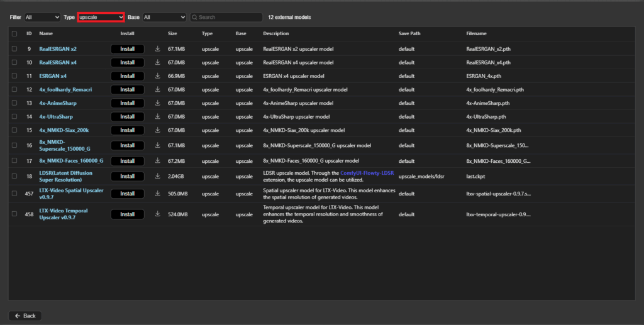644x325 pixels.
Task: Install the 4x_NMKD-Siax_200k model
Action: pyautogui.click(x=127, y=130)
